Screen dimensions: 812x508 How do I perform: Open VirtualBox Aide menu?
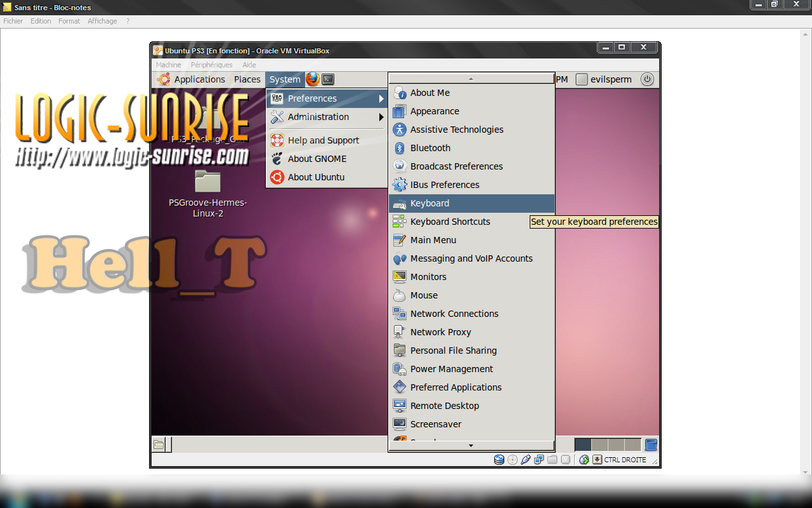click(249, 65)
